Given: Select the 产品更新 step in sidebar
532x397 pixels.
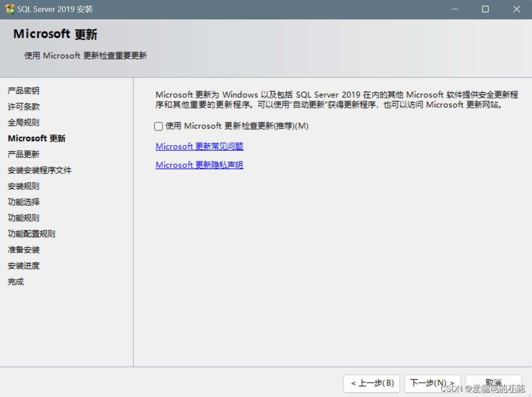Looking at the screenshot, I should click(23, 155).
